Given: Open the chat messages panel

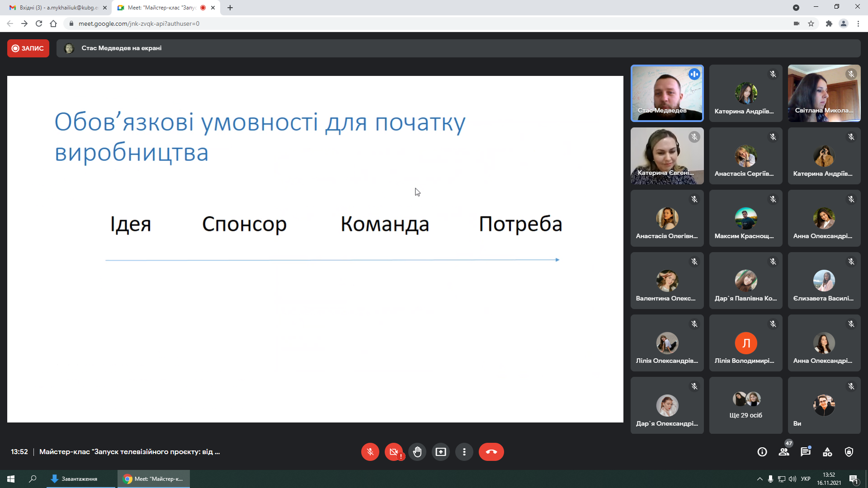Looking at the screenshot, I should [x=806, y=452].
